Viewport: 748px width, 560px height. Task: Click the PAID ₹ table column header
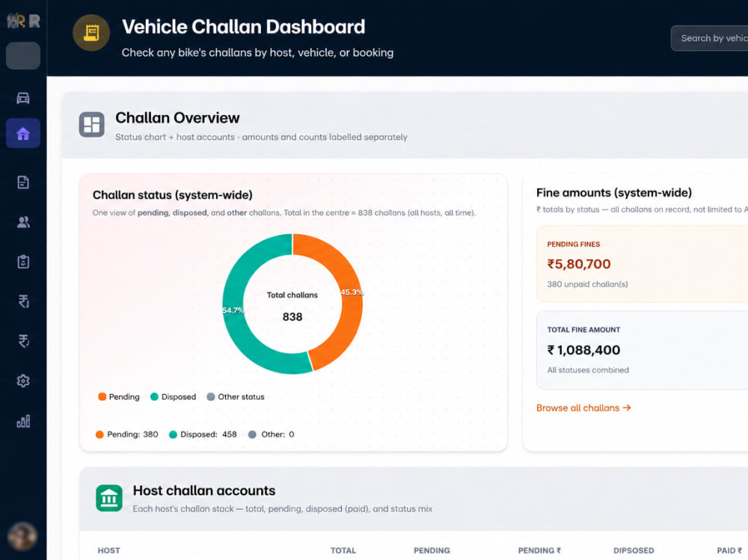pos(729,550)
